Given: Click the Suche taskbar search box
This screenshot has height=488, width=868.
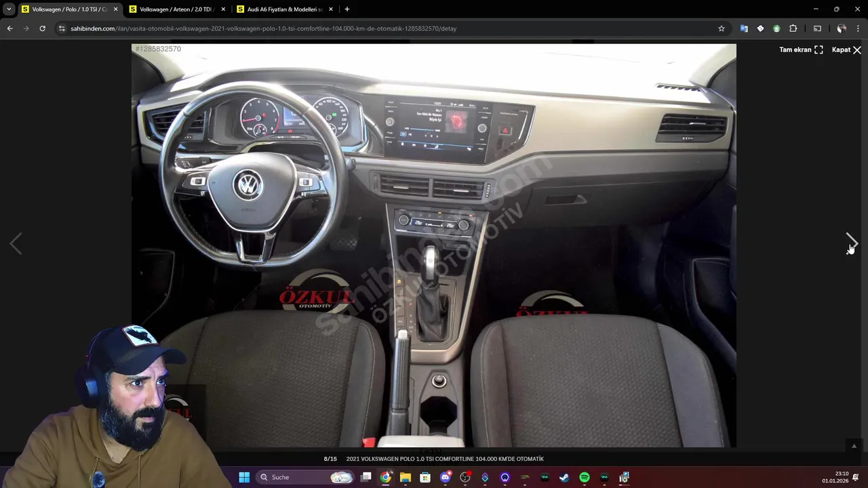Looking at the screenshot, I should (x=306, y=477).
